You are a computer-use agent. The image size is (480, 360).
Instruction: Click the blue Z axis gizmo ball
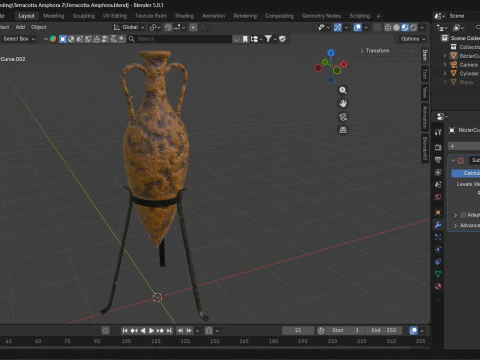coord(331,53)
